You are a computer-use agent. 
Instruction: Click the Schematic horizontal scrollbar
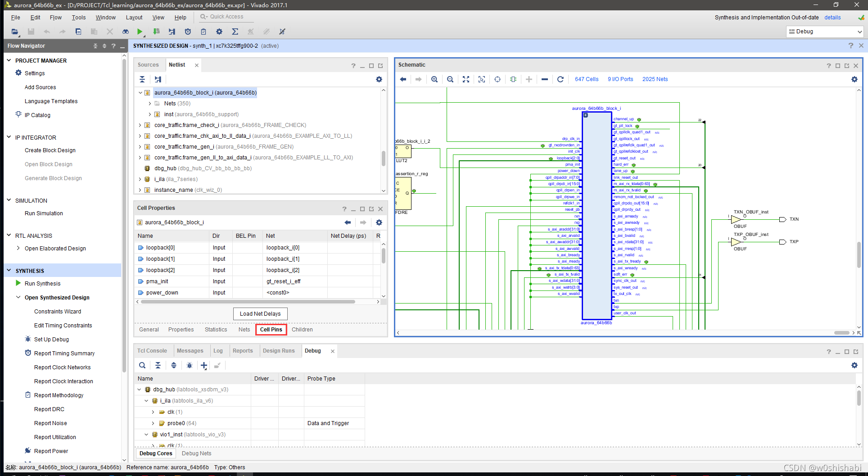pyautogui.click(x=841, y=333)
